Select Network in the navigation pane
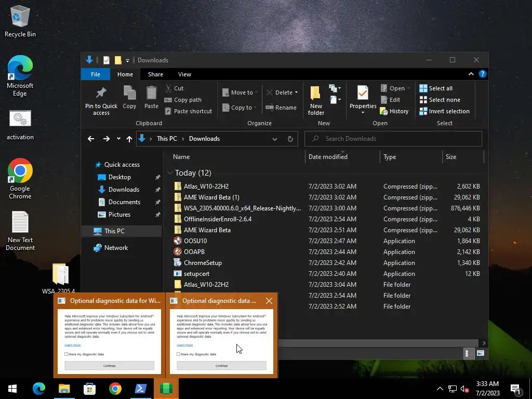532x399 pixels. (x=111, y=248)
